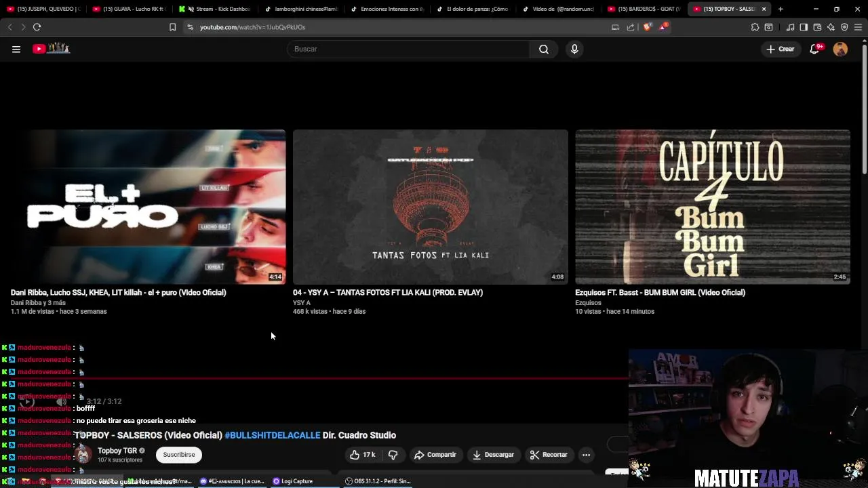Screen dimensions: 868x488
Task: Reload the current page
Action: pos(37,27)
